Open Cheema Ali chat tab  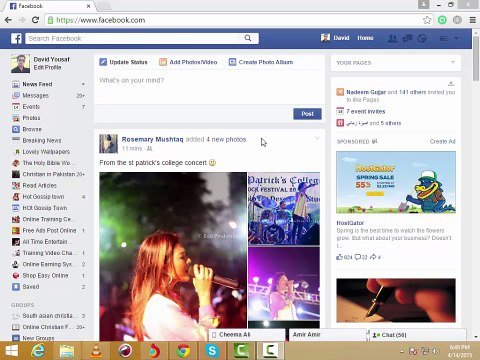pos(247,335)
